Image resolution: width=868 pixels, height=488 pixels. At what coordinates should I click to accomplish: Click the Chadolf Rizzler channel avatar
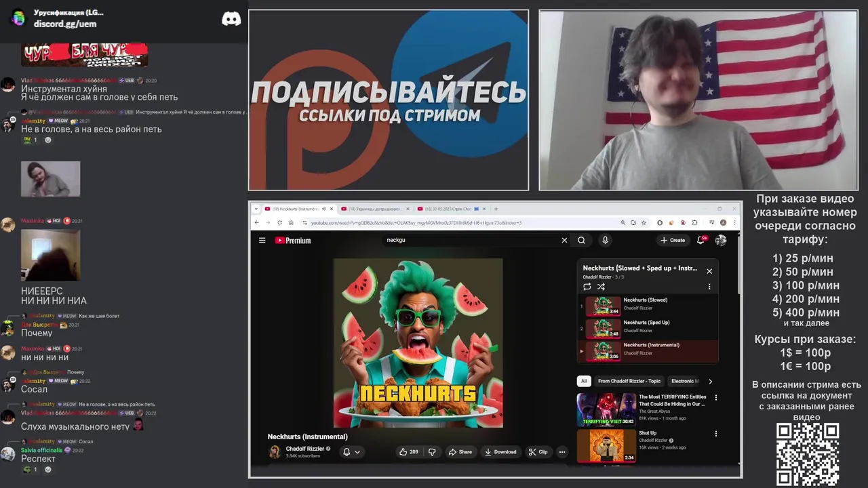(275, 452)
